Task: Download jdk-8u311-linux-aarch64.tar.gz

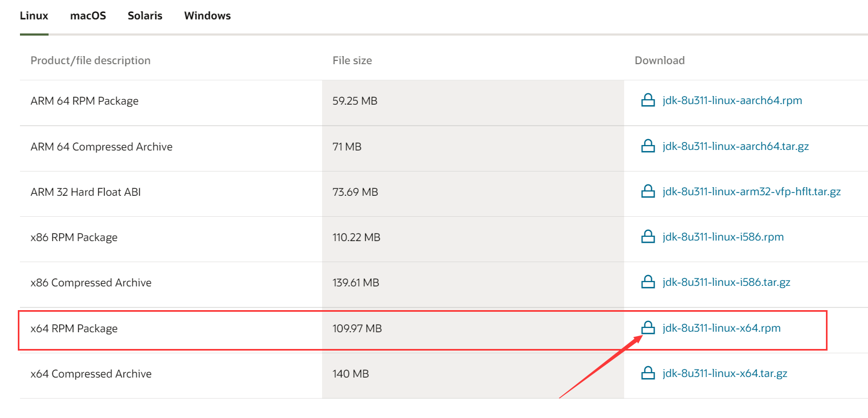Action: 736,146
